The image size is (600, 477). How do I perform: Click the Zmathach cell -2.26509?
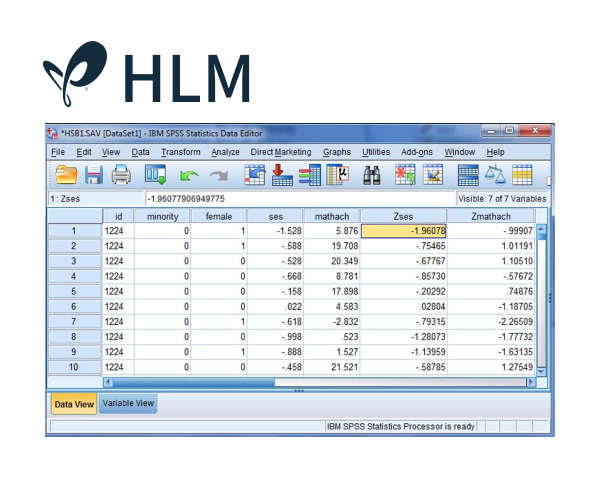491,322
